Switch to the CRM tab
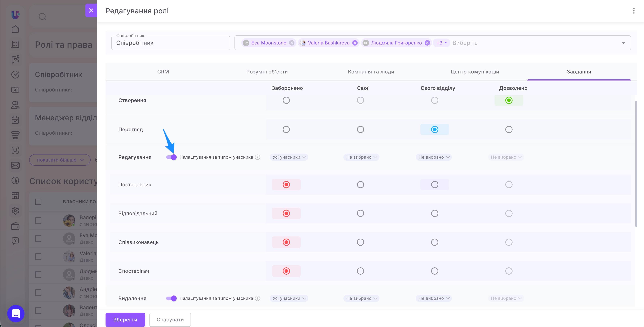The width and height of the screenshot is (644, 327). [x=163, y=72]
